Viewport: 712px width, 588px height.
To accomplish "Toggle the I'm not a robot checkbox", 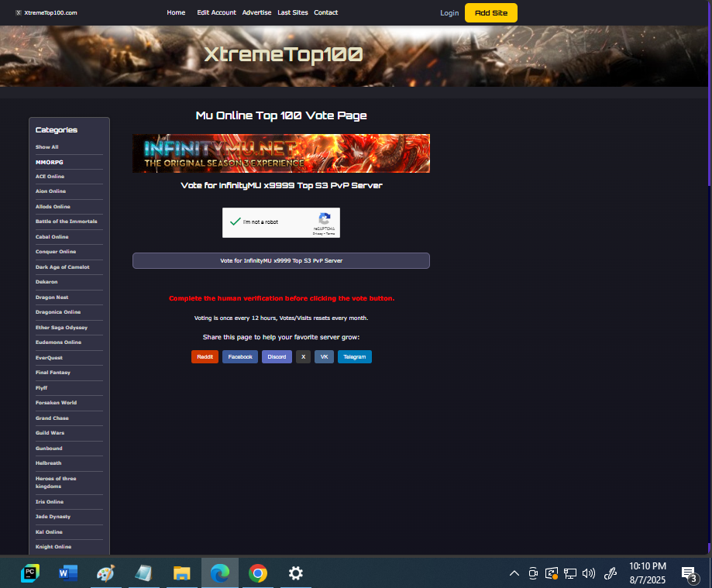I will point(235,222).
